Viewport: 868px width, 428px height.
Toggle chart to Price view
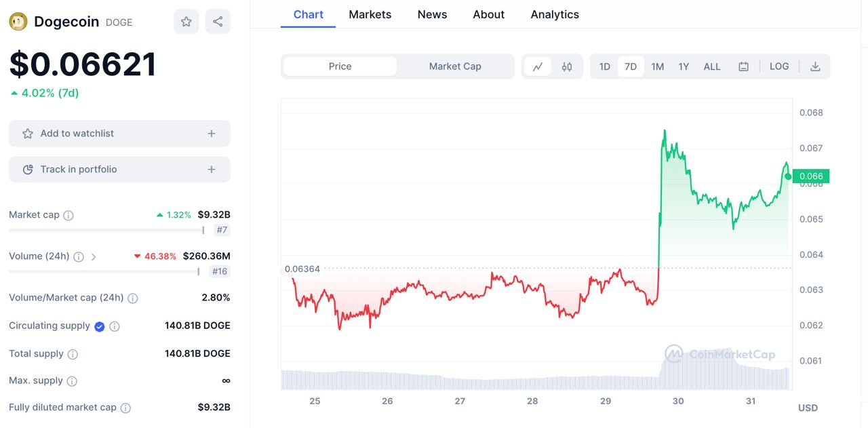(x=340, y=66)
